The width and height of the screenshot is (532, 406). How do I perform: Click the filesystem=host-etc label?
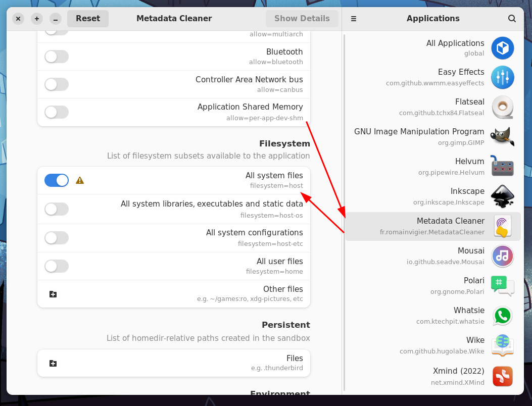click(270, 243)
